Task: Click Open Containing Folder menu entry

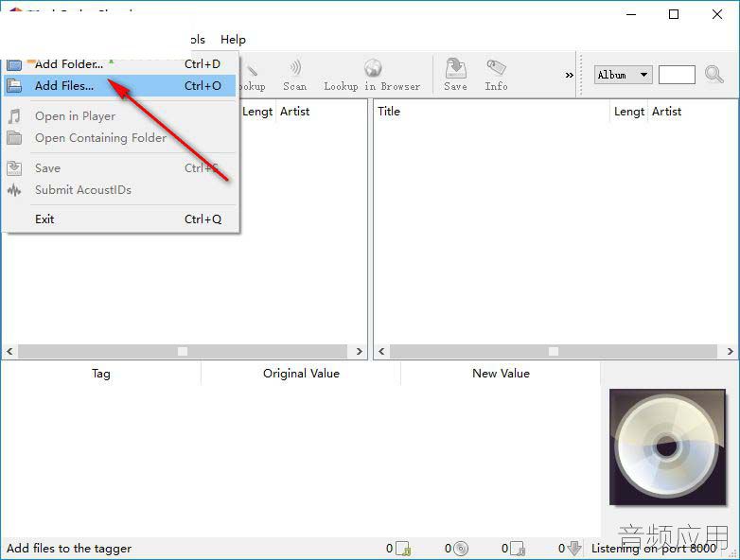Action: [120, 138]
